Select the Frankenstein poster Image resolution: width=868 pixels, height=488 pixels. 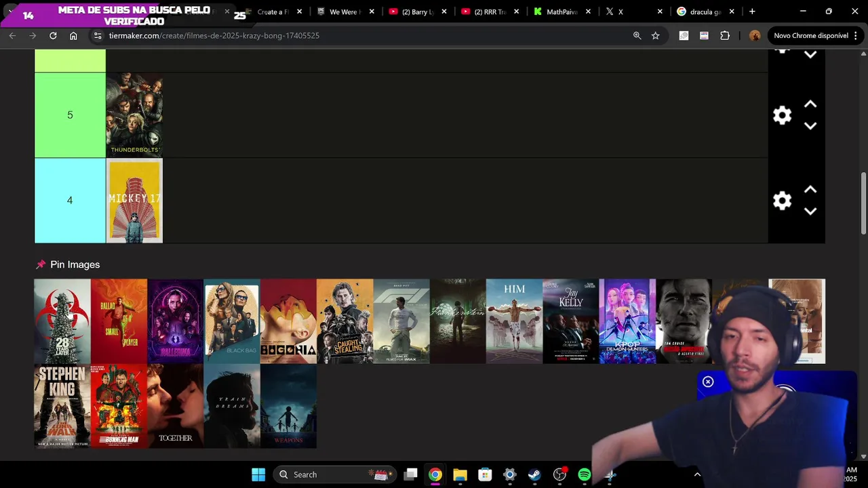coord(458,321)
